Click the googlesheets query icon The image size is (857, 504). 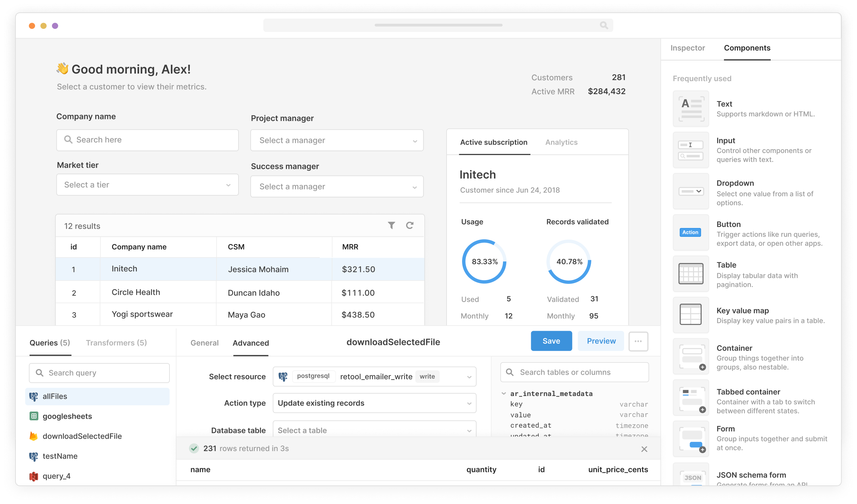point(34,416)
